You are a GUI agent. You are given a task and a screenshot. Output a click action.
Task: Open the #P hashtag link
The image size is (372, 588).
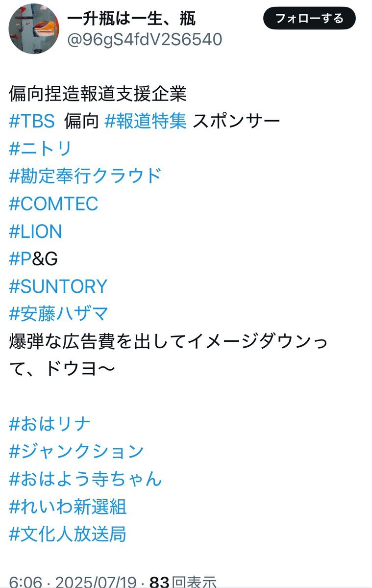click(20, 259)
